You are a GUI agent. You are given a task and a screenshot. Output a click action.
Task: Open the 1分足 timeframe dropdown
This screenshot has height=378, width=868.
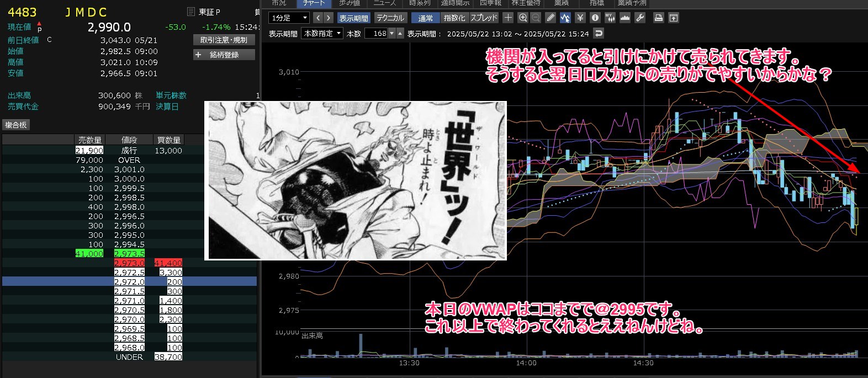289,18
